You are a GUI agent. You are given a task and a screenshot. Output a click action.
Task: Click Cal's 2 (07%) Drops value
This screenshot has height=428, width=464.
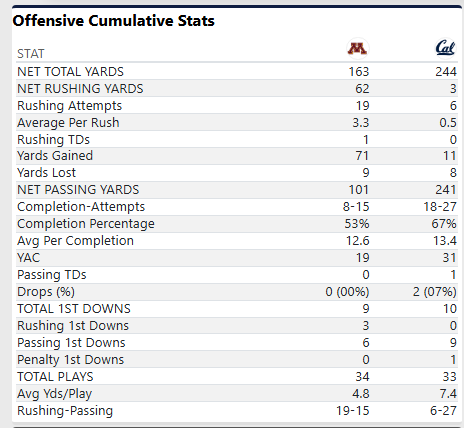coord(434,292)
